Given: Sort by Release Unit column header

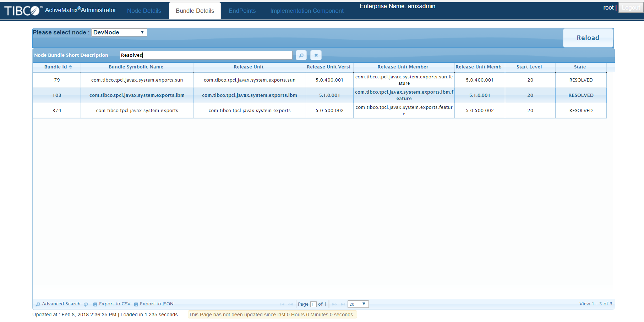Looking at the screenshot, I should click(249, 67).
